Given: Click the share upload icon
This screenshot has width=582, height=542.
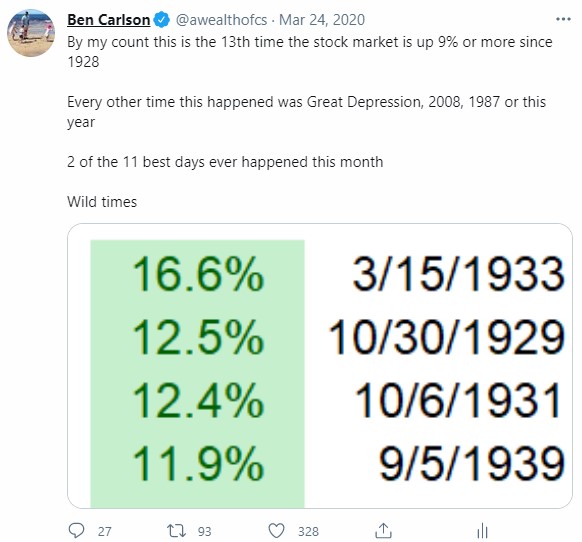Looking at the screenshot, I should point(383,531).
